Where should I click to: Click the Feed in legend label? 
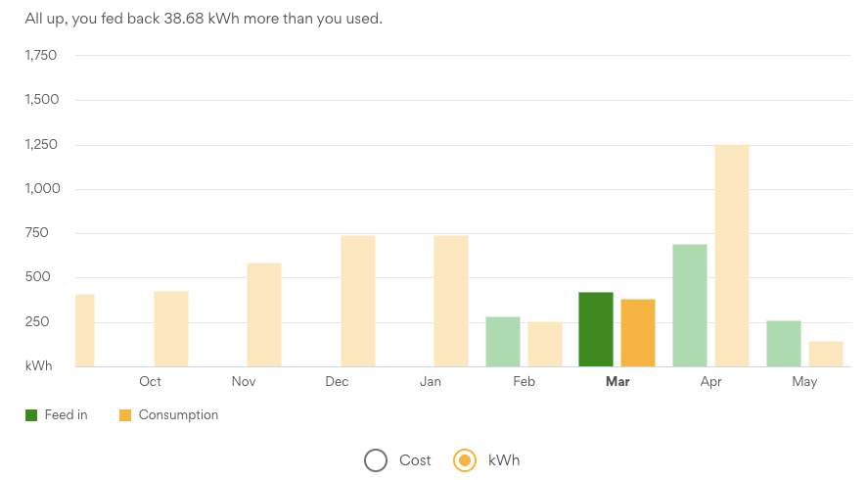[67, 415]
